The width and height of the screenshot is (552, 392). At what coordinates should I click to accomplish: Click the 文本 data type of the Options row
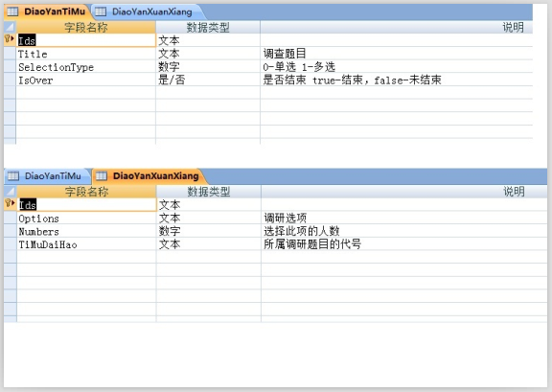(x=208, y=218)
